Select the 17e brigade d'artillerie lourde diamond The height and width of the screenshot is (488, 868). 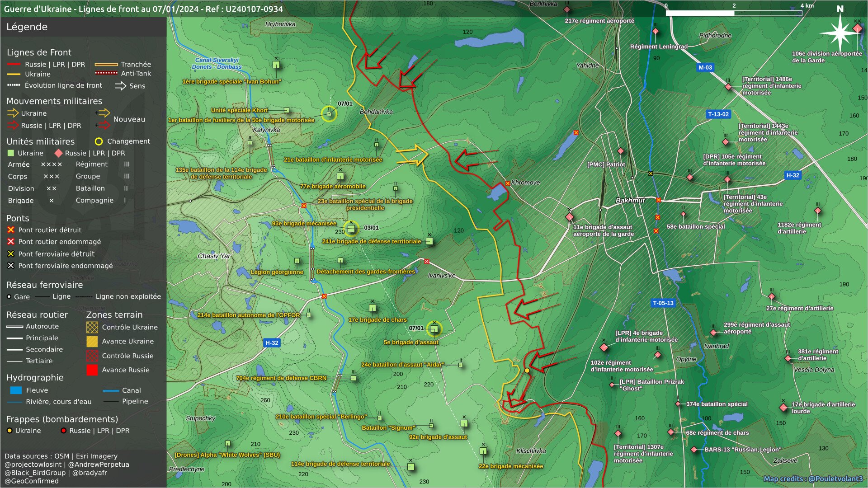coord(783,408)
